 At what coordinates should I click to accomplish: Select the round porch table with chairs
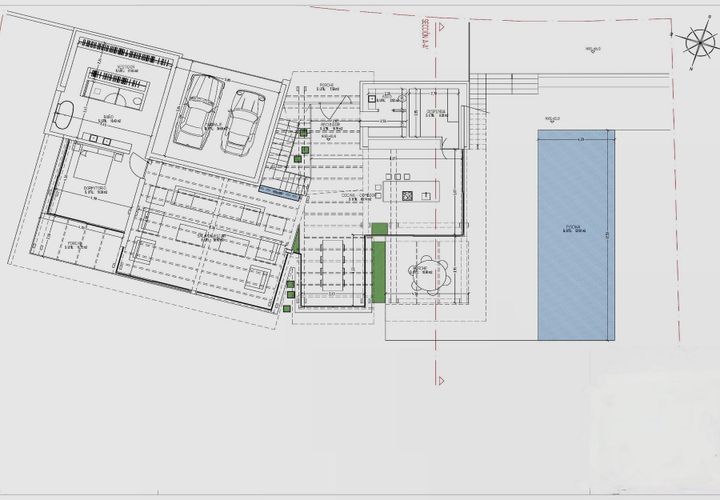pos(429,275)
